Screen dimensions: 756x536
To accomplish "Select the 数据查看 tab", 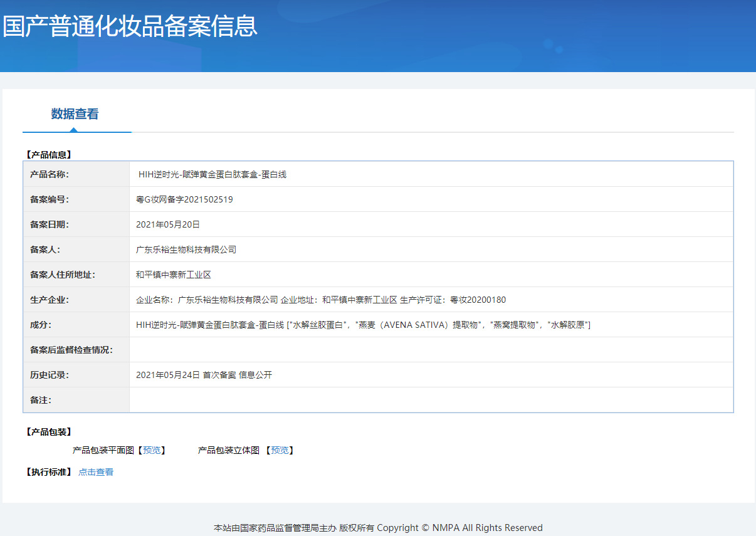I will pos(75,114).
